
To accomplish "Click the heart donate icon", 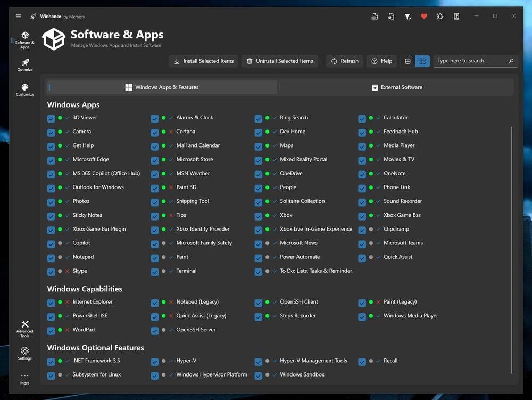I will 424,17.
